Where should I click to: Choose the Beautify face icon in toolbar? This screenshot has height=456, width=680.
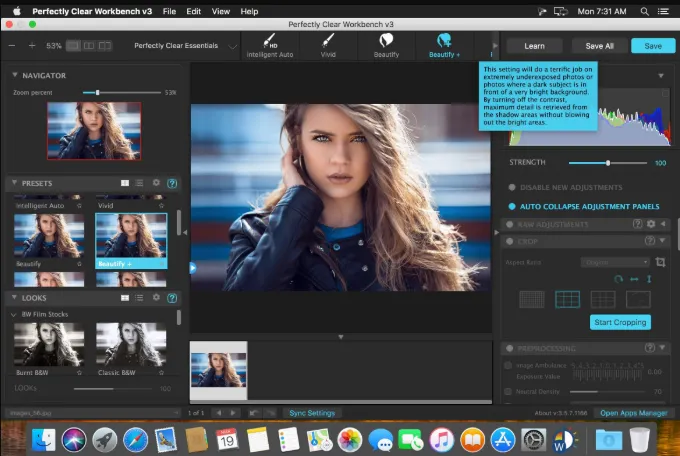click(386, 40)
